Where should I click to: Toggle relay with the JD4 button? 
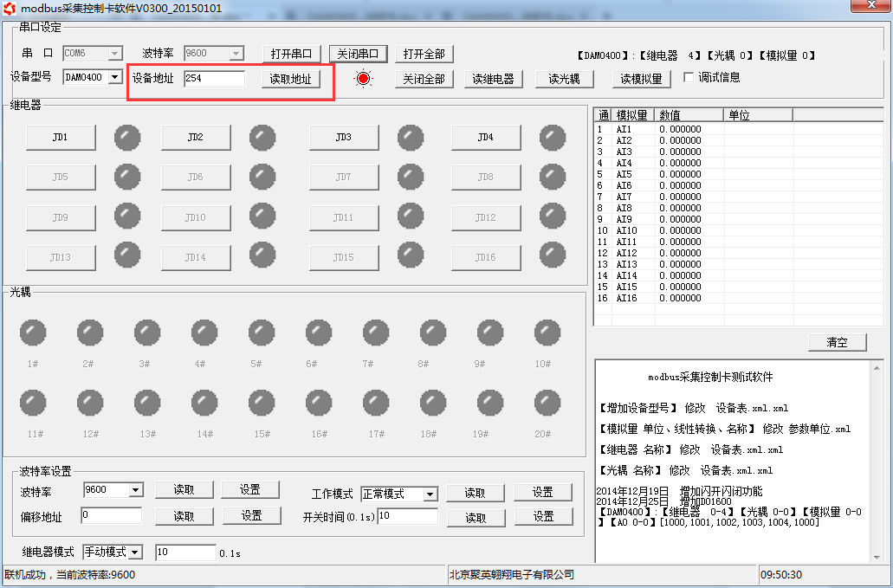tap(486, 137)
